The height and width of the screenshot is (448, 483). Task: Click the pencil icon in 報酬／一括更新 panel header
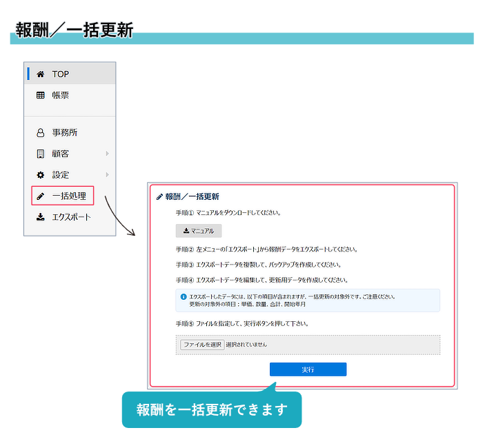(x=160, y=196)
